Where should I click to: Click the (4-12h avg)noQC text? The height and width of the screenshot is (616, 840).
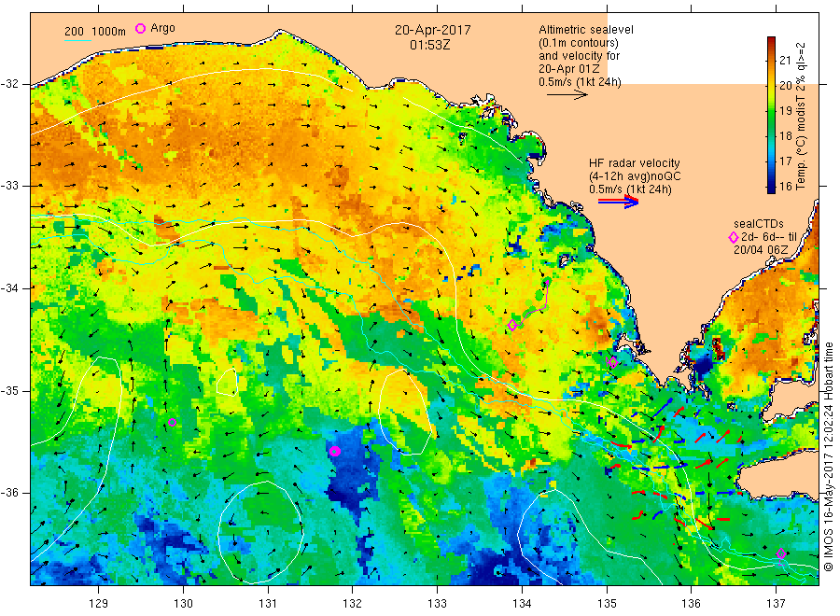pos(635,176)
